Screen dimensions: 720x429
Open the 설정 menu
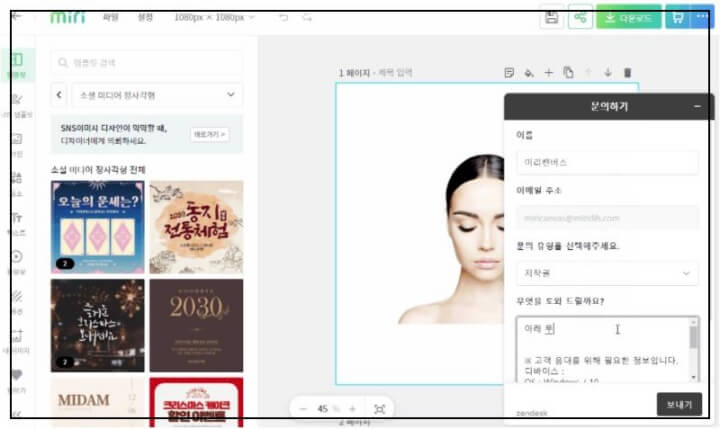tap(145, 17)
